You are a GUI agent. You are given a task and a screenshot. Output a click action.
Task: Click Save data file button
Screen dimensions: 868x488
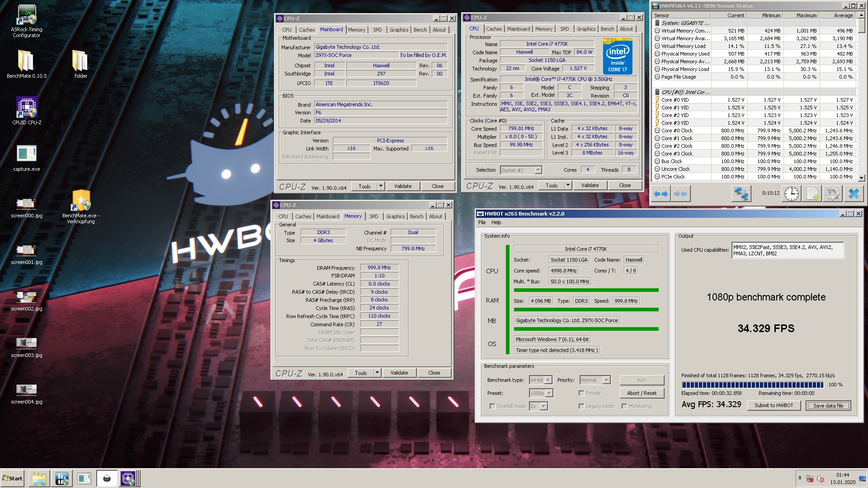[828, 406]
